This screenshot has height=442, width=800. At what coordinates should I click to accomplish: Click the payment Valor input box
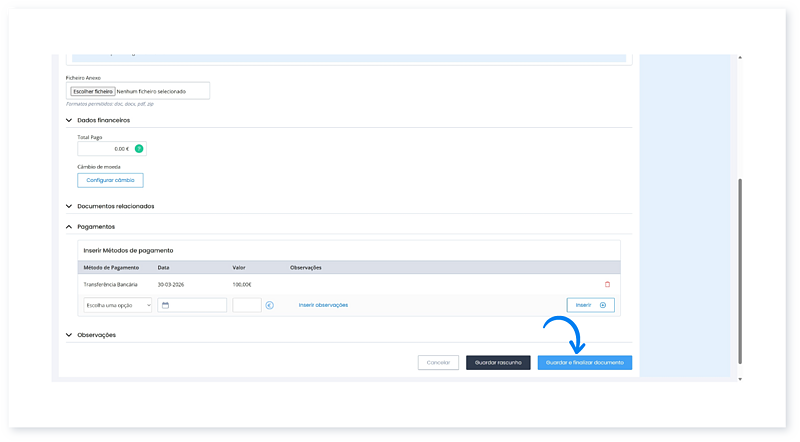(x=246, y=305)
